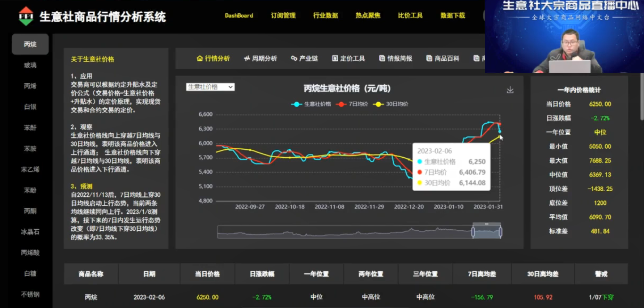Switch to the 情报简报 tab

coord(396,58)
